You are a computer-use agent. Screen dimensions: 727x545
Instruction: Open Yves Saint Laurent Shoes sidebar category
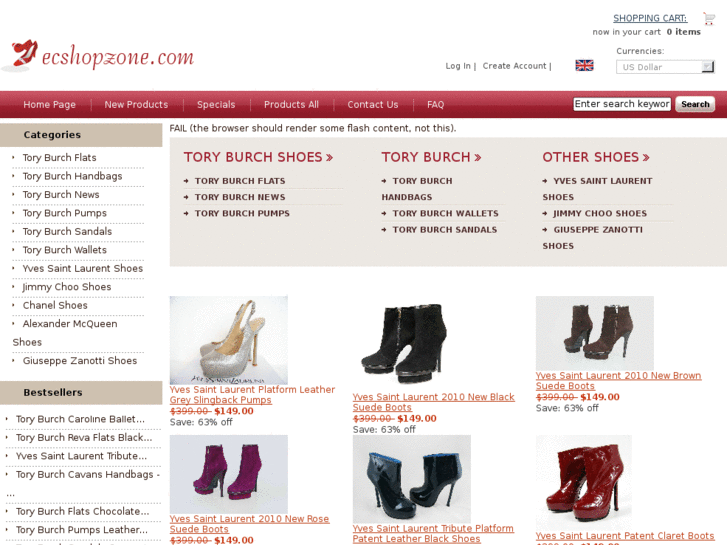[83, 269]
